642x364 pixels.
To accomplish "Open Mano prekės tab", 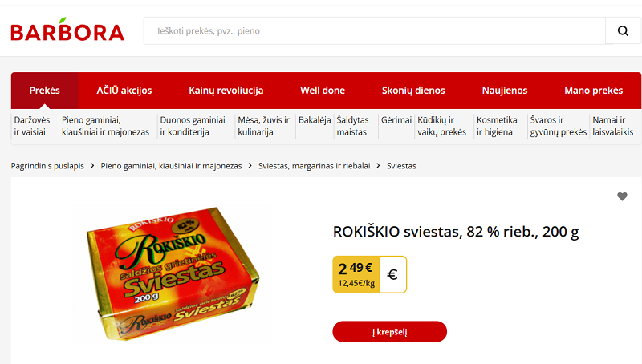I will (x=593, y=91).
